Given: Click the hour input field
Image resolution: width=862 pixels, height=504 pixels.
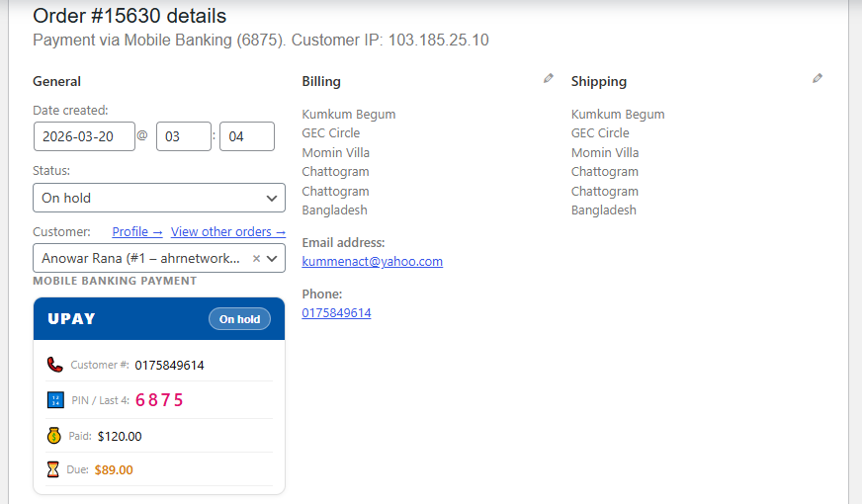Looking at the screenshot, I should tap(184, 136).
